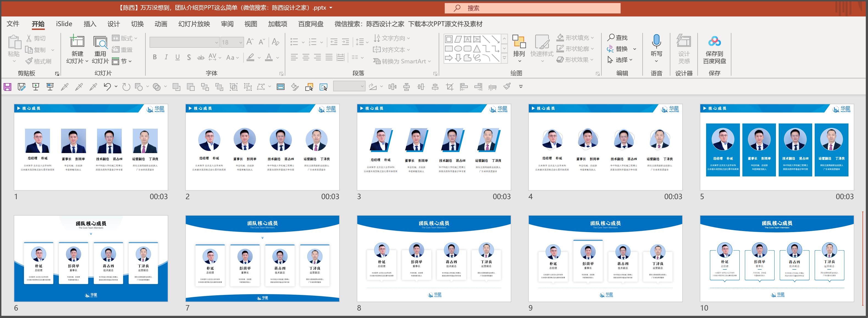This screenshot has width=868, height=318.
Task: Select slide 7 thumbnail
Action: coord(262,258)
